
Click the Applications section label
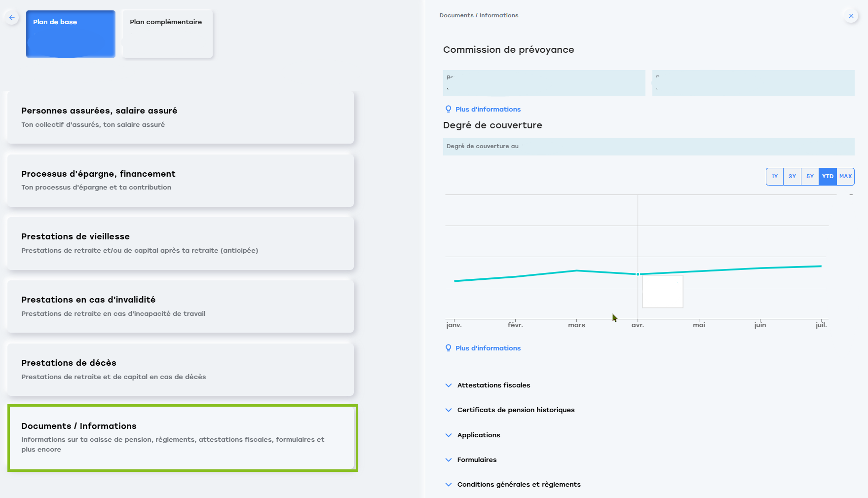pos(479,435)
